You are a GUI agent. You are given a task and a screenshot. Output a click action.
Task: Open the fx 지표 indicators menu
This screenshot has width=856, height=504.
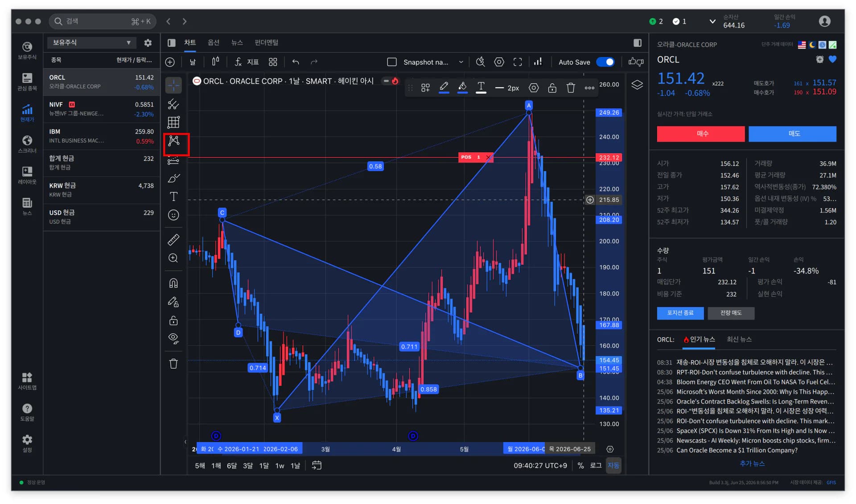247,62
